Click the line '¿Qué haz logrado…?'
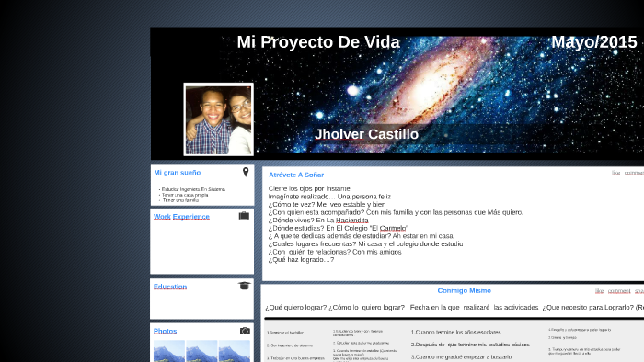The image size is (644, 362). pyautogui.click(x=301, y=259)
